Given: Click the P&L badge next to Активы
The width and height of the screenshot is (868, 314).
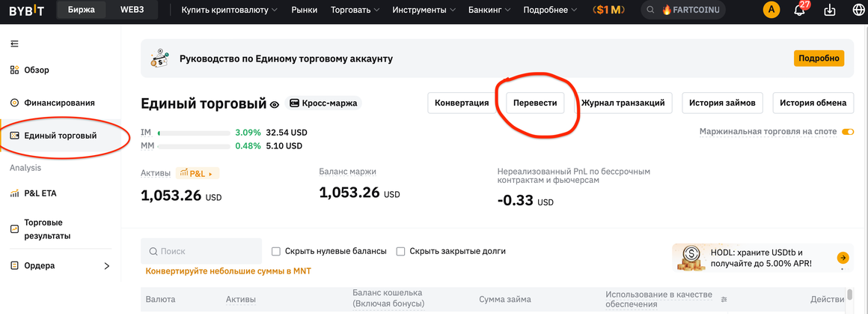Looking at the screenshot, I should tap(198, 174).
